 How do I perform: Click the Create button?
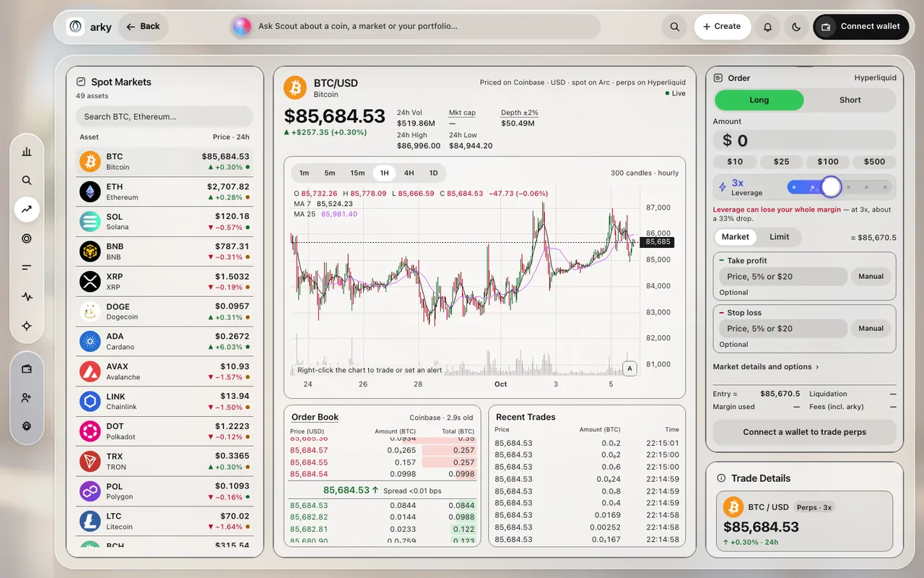(x=722, y=27)
